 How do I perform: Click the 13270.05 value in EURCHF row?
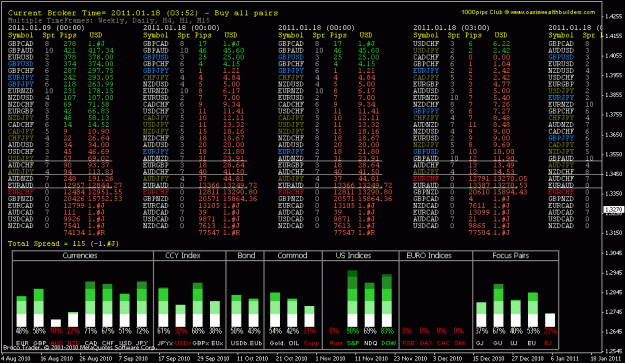pos(510,179)
